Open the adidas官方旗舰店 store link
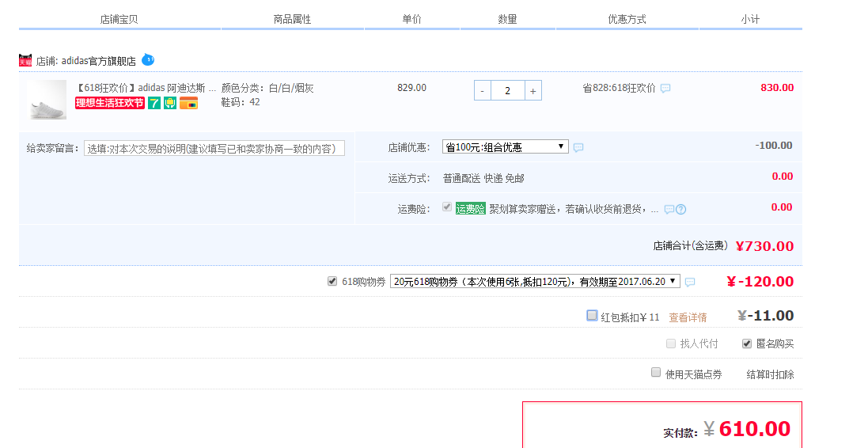The image size is (868, 448). click(98, 61)
